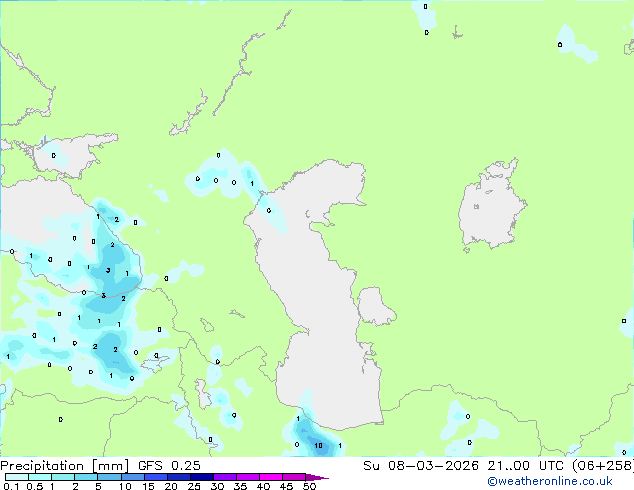
Task: Click the "Precipitation" title text
Action: (x=42, y=466)
